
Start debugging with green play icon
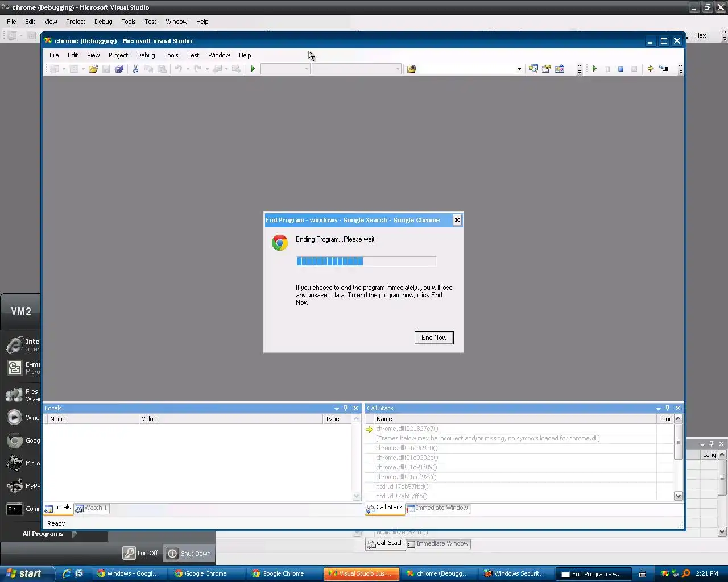[x=253, y=69]
